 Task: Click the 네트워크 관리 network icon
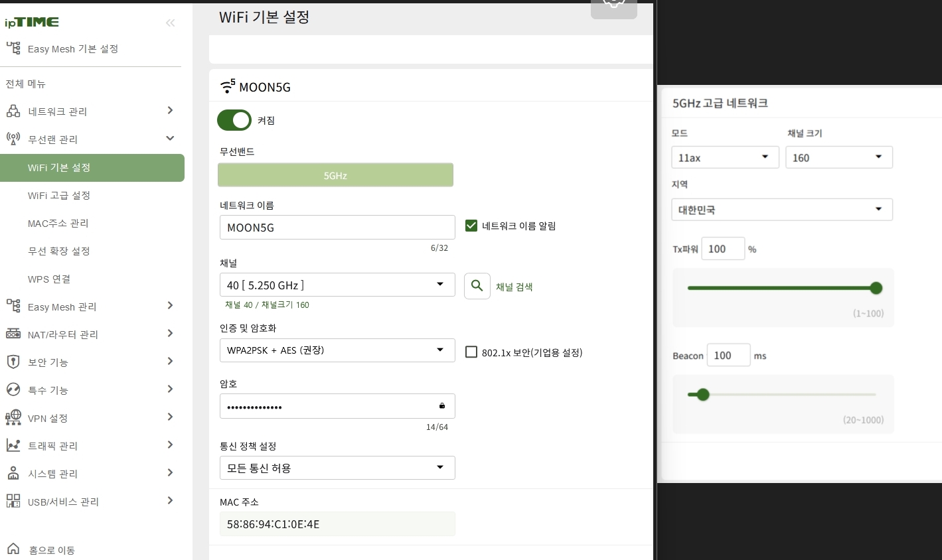tap(13, 111)
